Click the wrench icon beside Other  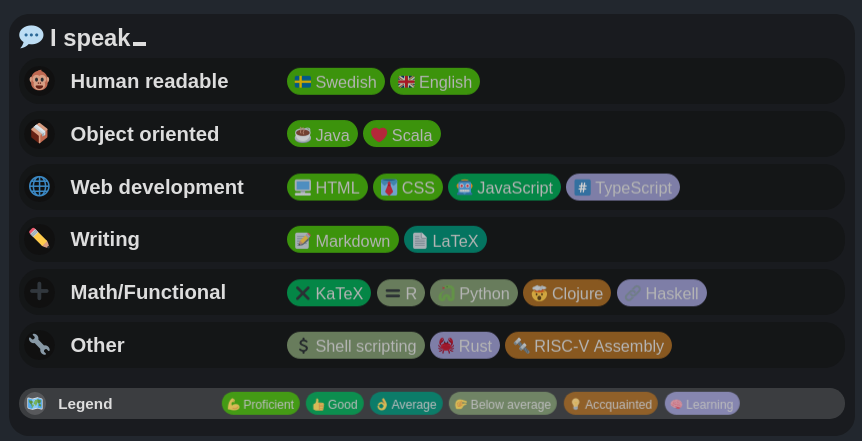[x=39, y=344]
